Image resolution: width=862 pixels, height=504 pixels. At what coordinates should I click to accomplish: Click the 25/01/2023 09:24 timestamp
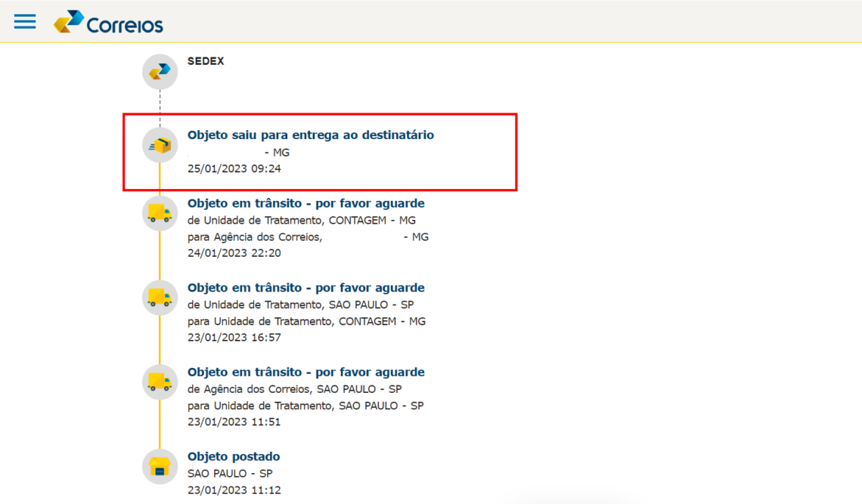point(234,169)
